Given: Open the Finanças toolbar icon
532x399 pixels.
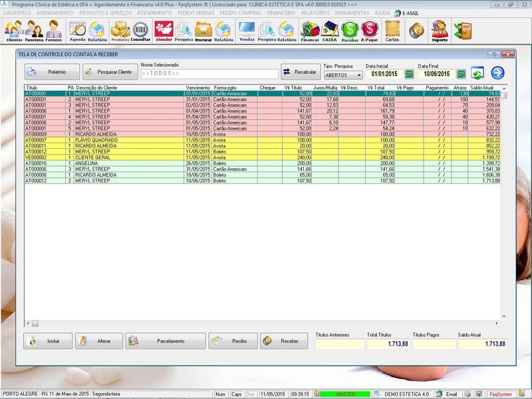Looking at the screenshot, I should coord(310,31).
